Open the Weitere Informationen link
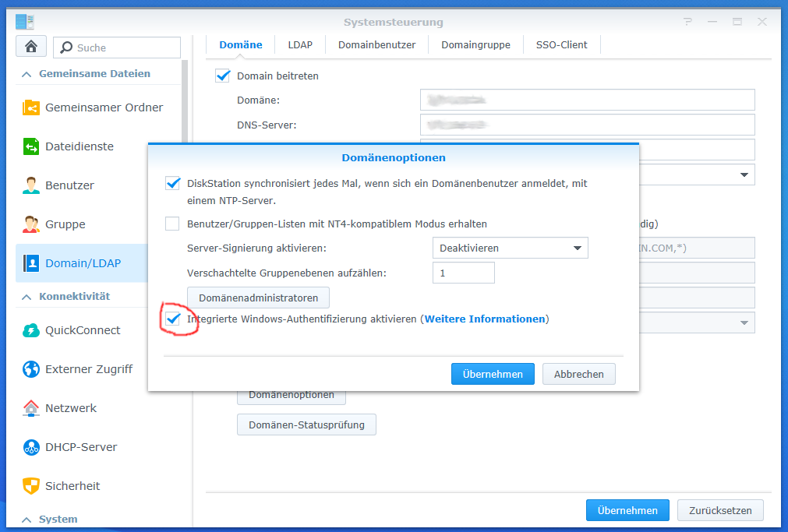This screenshot has width=788, height=532. (485, 318)
